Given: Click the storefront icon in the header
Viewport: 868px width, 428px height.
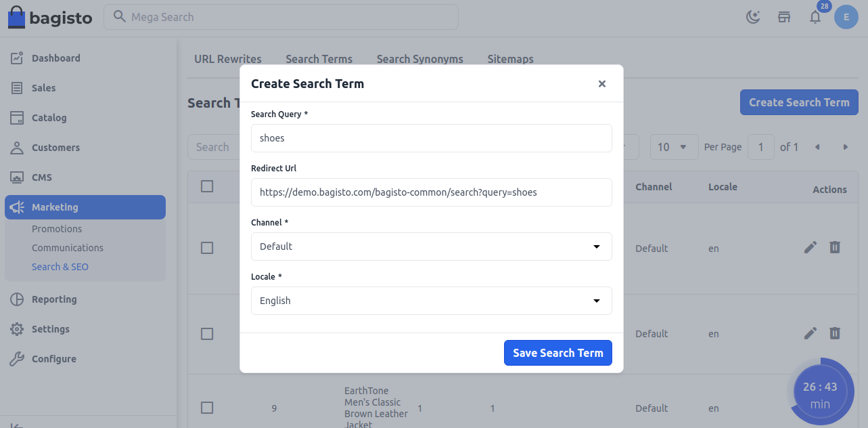Looking at the screenshot, I should [784, 18].
